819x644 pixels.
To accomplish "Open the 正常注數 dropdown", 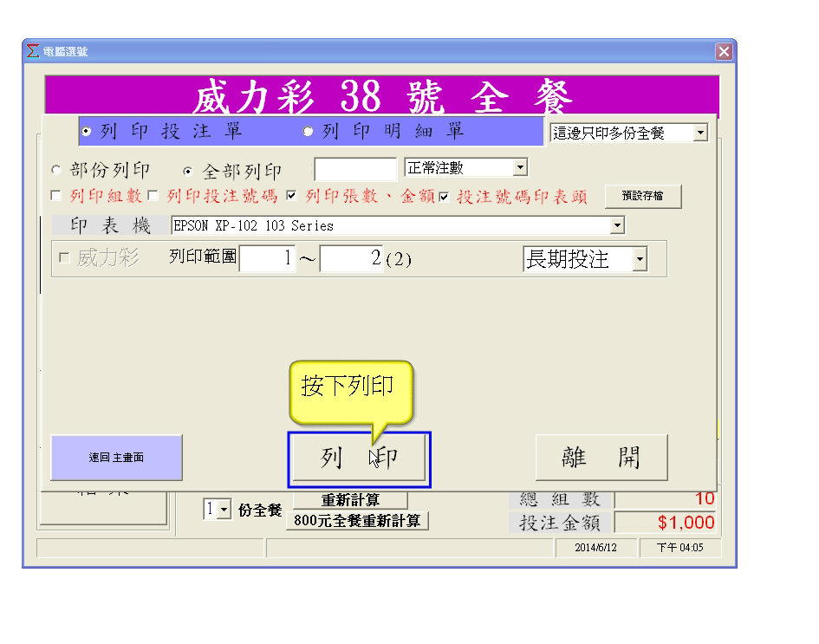I will tap(520, 167).
